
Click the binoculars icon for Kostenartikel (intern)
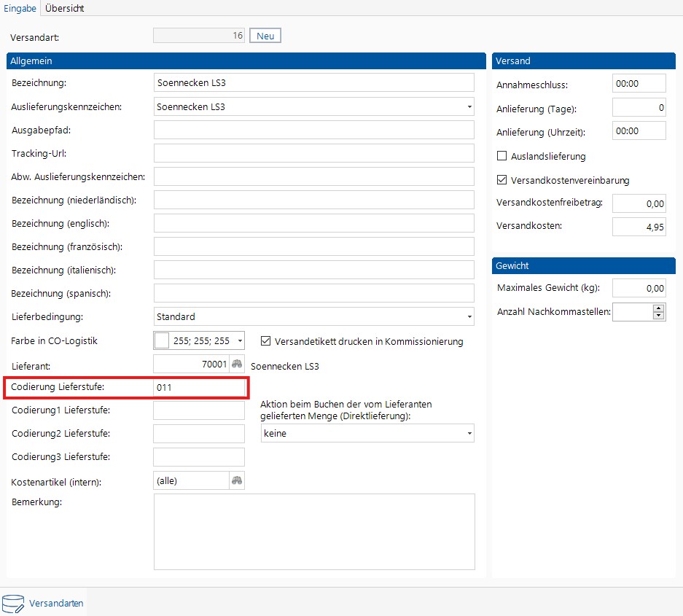click(236, 480)
